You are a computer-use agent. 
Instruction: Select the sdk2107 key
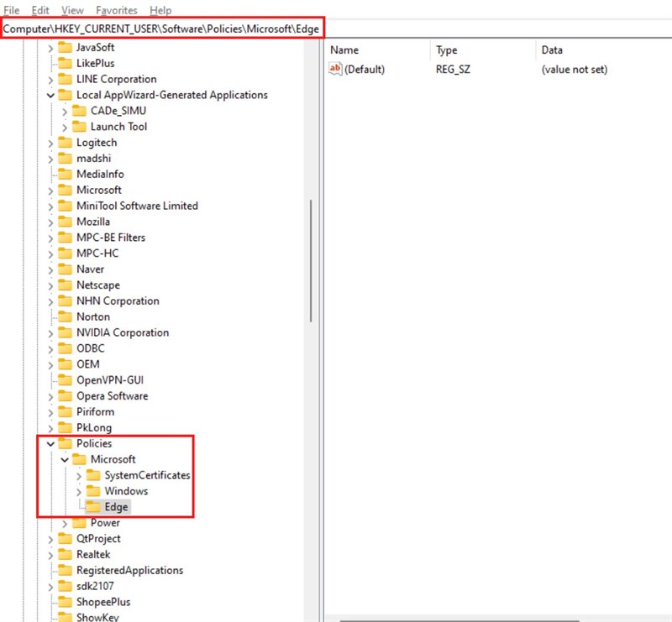pyautogui.click(x=95, y=586)
